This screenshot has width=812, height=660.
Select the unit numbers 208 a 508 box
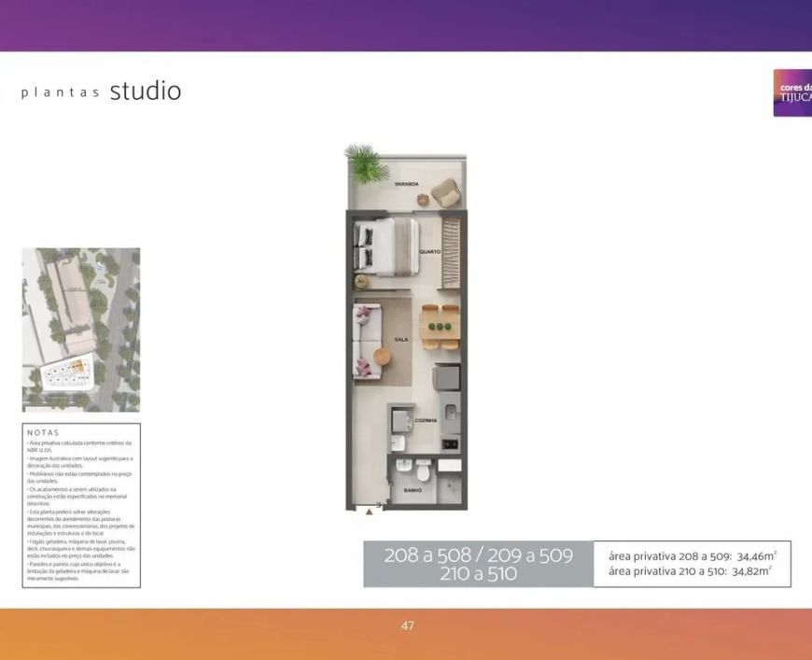pyautogui.click(x=479, y=564)
